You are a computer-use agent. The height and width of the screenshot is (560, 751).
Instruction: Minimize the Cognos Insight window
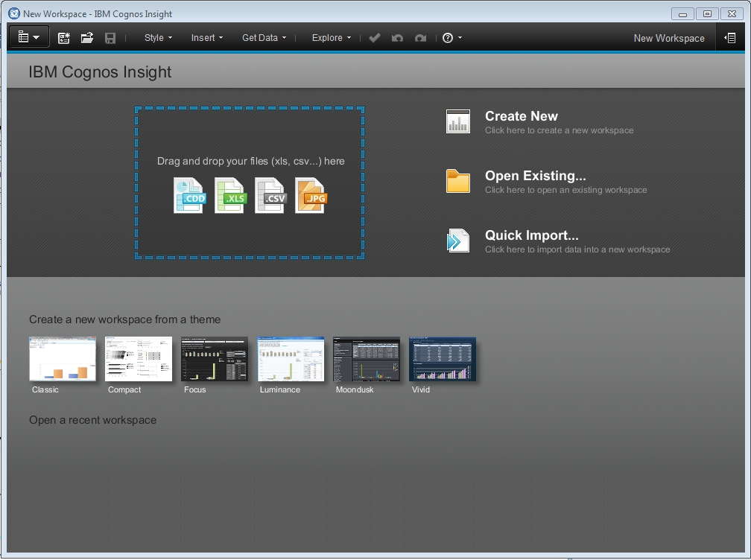pyautogui.click(x=682, y=14)
